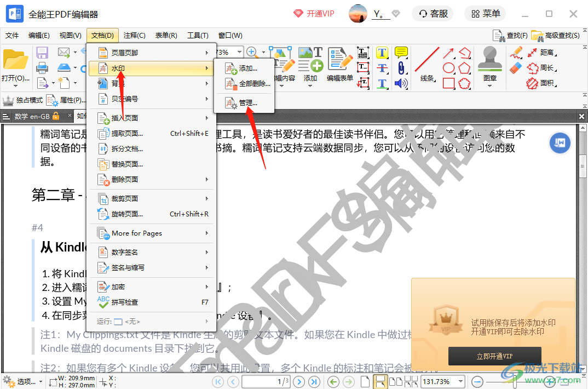Click the paperclip attachment icon
The width and height of the screenshot is (588, 389).
401,68
